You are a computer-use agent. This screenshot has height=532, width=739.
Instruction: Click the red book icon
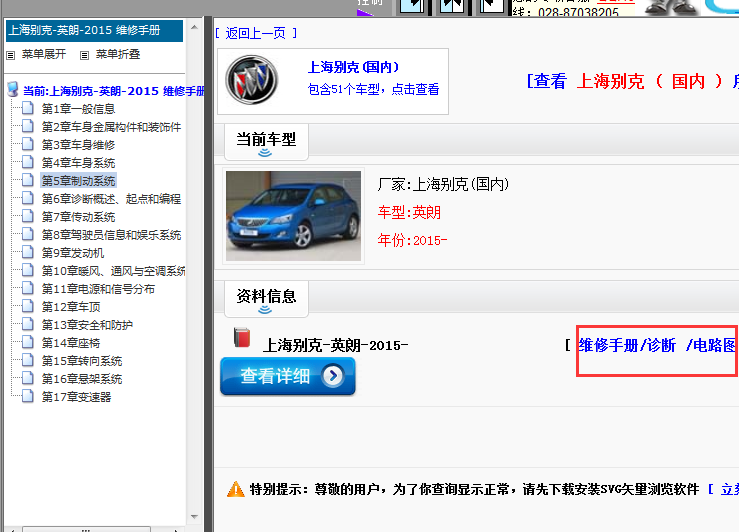(x=242, y=337)
